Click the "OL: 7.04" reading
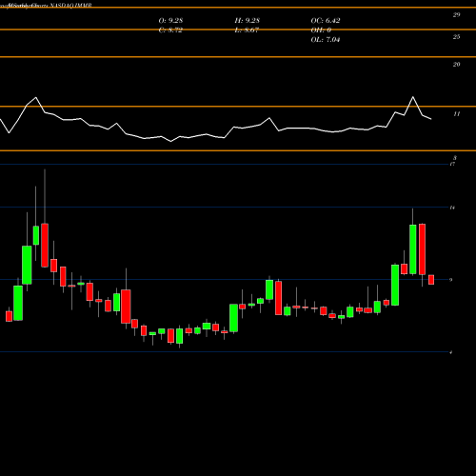 (x=326, y=40)
